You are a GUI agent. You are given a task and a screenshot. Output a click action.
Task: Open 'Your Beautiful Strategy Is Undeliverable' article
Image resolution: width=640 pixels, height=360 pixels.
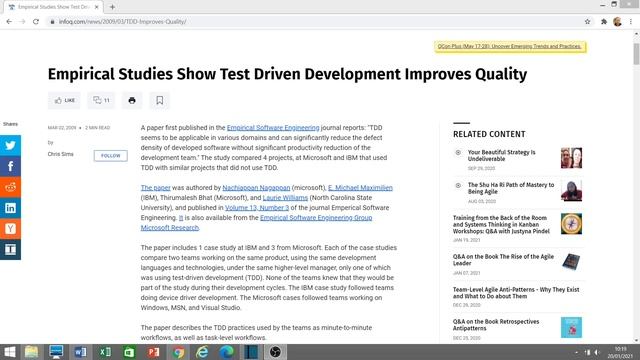(502, 156)
